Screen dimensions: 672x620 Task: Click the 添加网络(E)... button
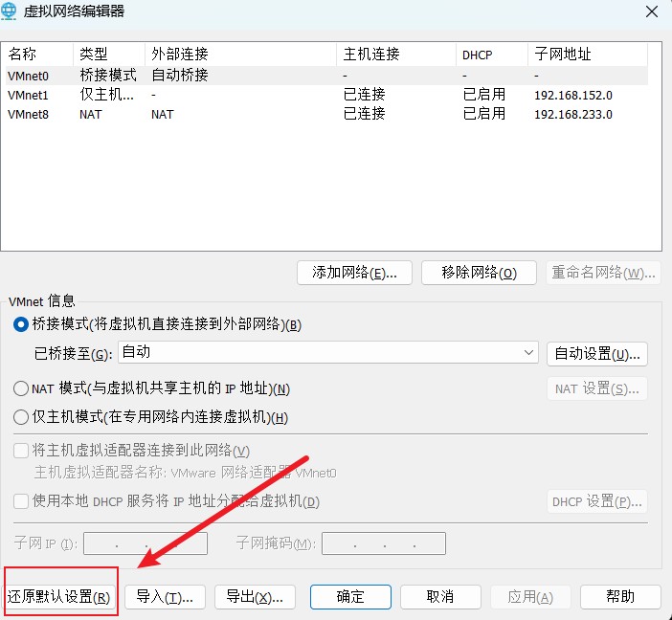(354, 273)
